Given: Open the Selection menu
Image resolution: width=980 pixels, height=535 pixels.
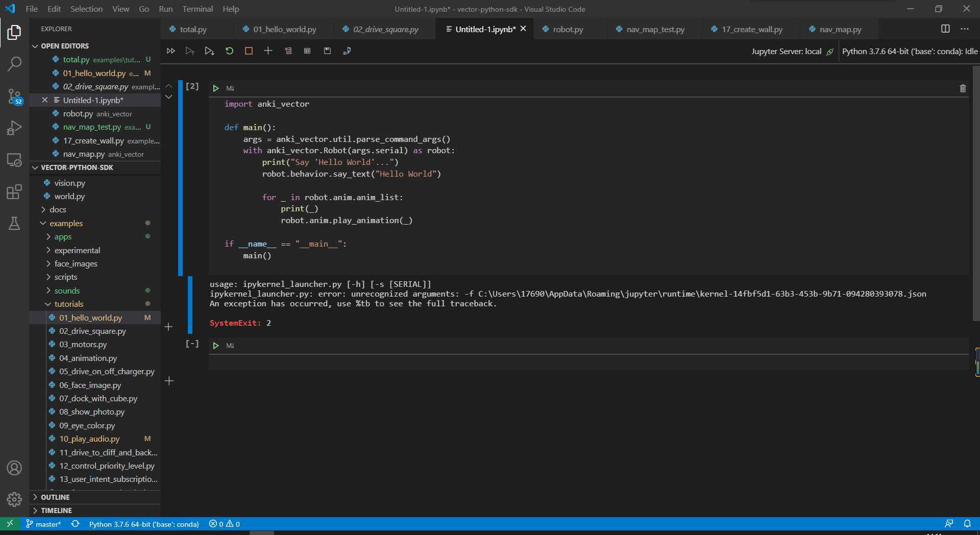Looking at the screenshot, I should tap(86, 9).
